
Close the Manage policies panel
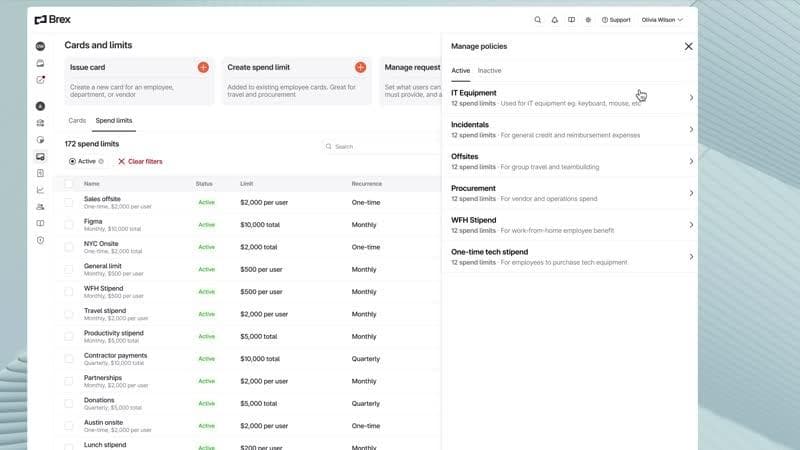tap(688, 46)
